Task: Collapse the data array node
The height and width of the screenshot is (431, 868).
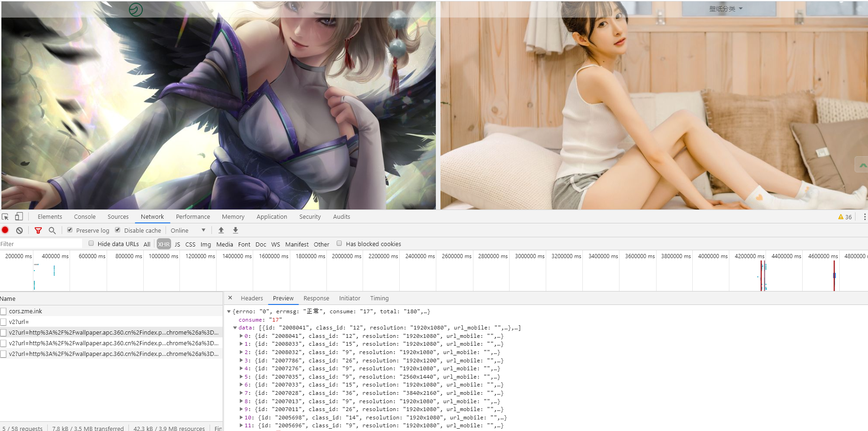Action: click(235, 328)
